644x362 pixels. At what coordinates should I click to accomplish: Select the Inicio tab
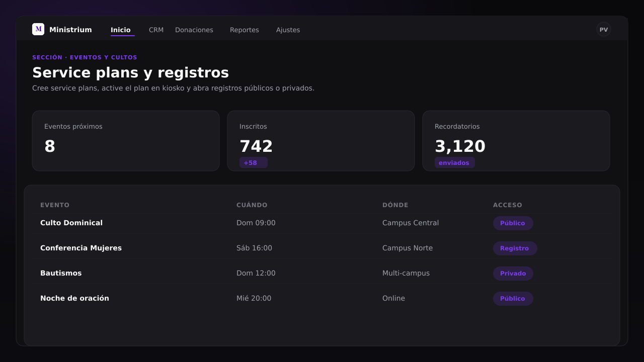click(121, 30)
